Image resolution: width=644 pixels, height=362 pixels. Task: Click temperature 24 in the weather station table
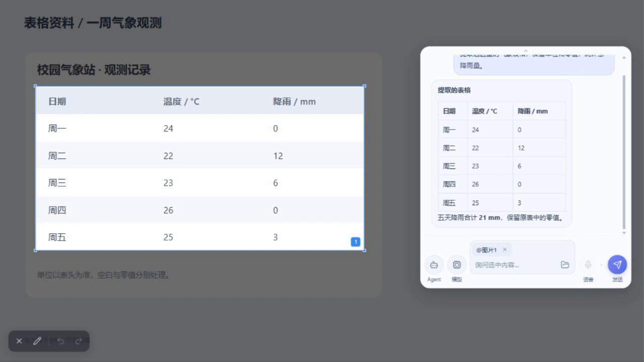click(x=168, y=129)
